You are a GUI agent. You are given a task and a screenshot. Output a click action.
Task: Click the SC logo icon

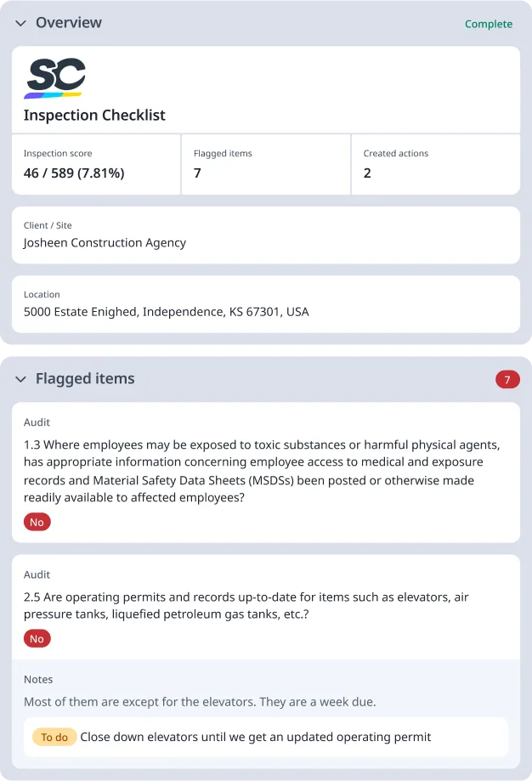(x=54, y=77)
